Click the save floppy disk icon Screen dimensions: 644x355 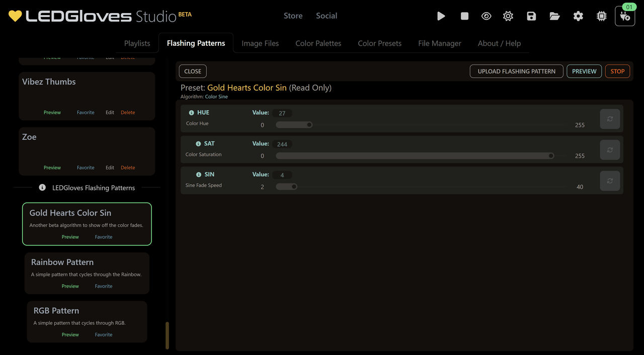point(531,16)
